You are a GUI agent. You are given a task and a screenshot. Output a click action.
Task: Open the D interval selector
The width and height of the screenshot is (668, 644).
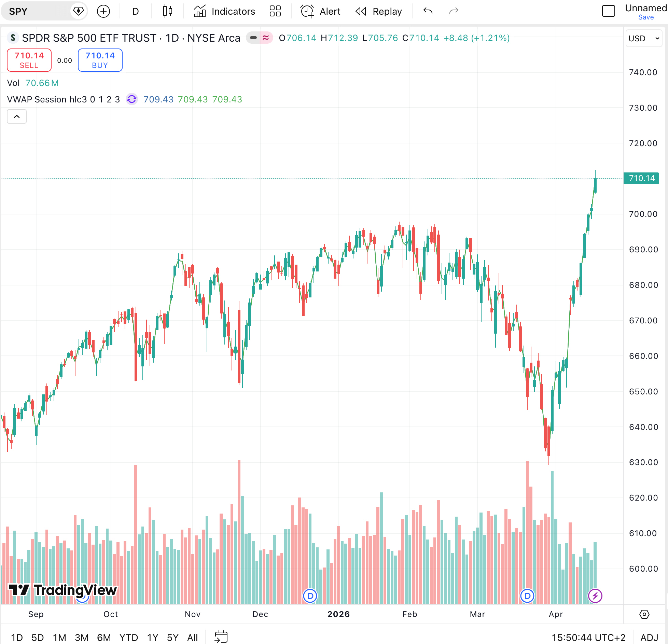click(136, 11)
